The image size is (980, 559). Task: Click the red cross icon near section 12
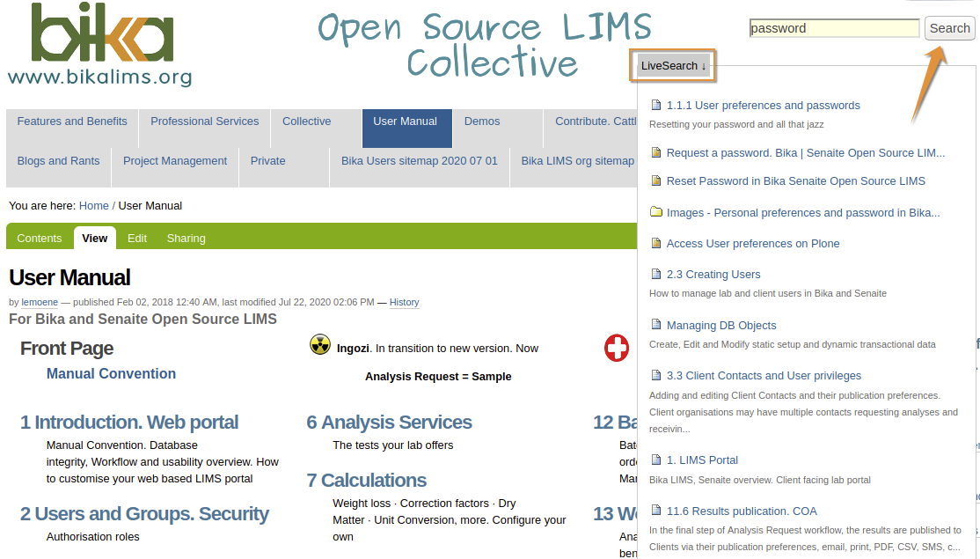617,349
